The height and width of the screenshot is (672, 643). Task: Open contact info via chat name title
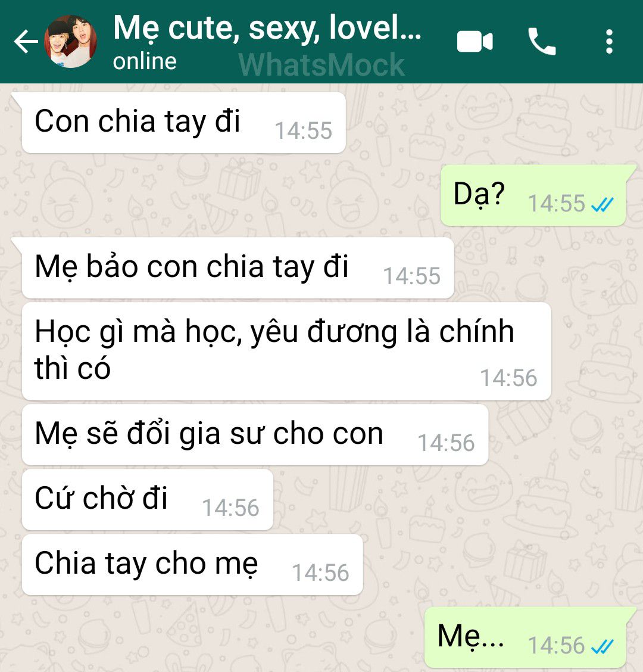267,28
